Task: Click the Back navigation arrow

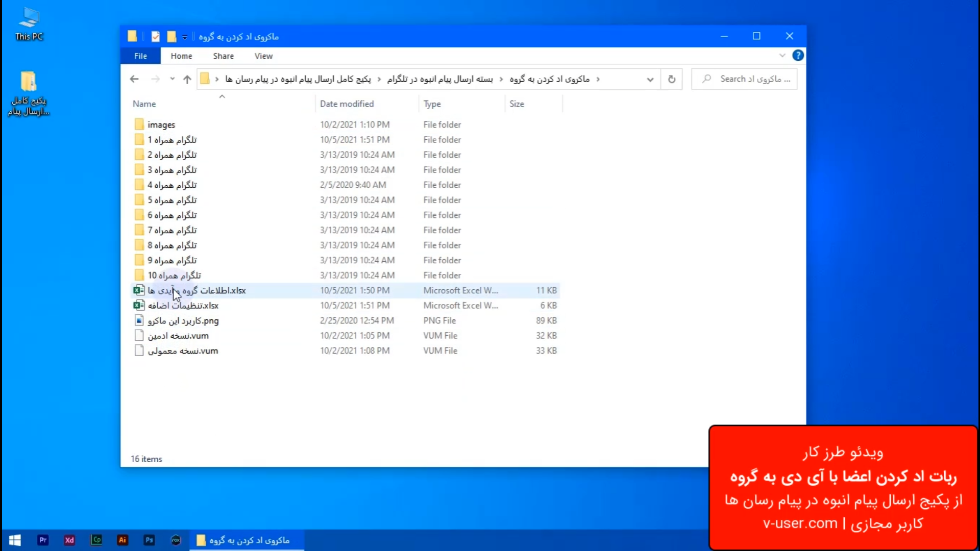Action: point(134,79)
